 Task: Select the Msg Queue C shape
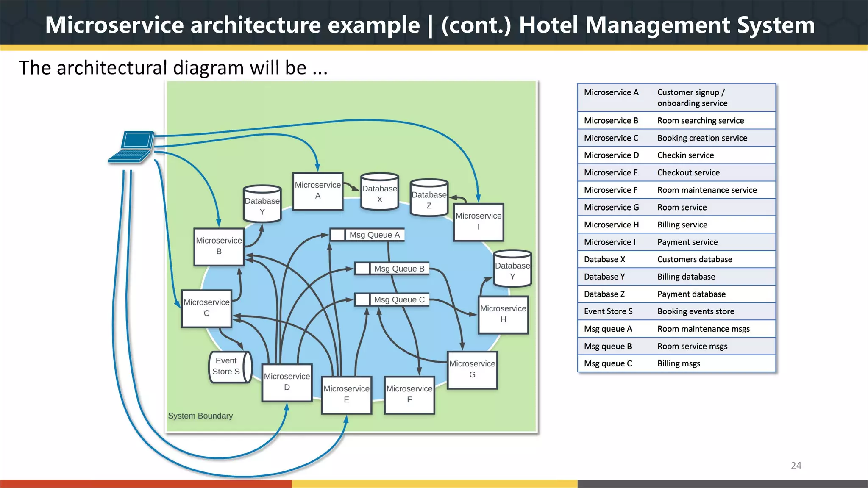[x=392, y=299]
